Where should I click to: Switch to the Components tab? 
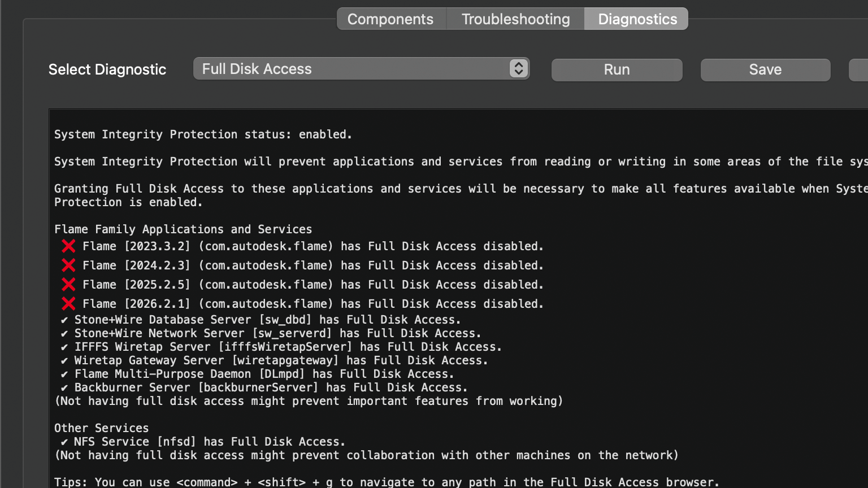click(390, 19)
